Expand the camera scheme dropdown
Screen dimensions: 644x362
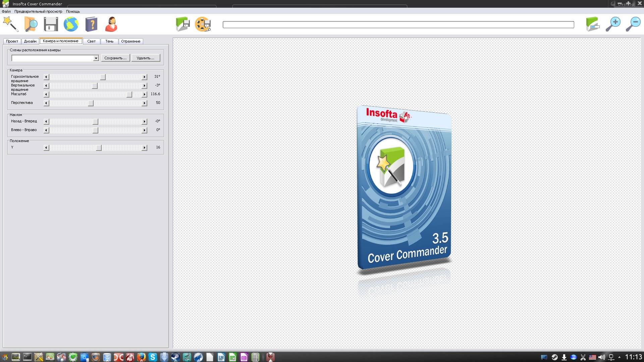coord(96,58)
